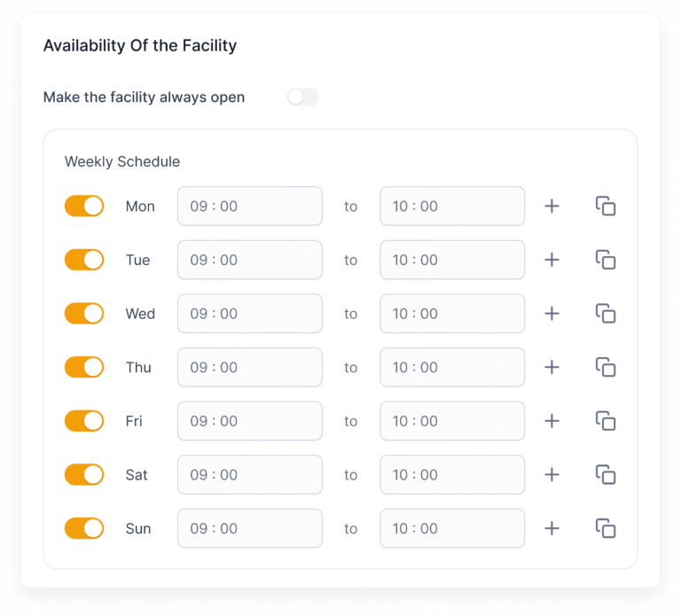Click the plus icon in Monday row
The image size is (681, 616).
[552, 207]
